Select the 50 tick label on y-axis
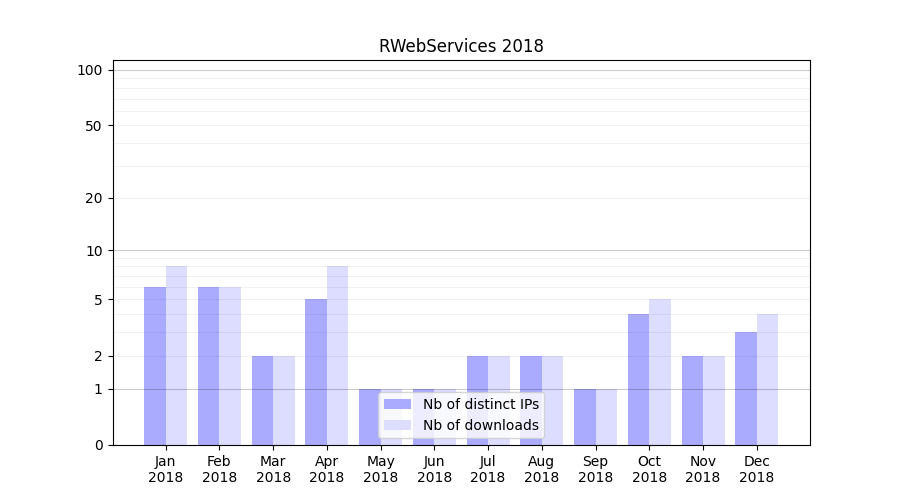Screen dimensions: 900x500 coord(93,126)
